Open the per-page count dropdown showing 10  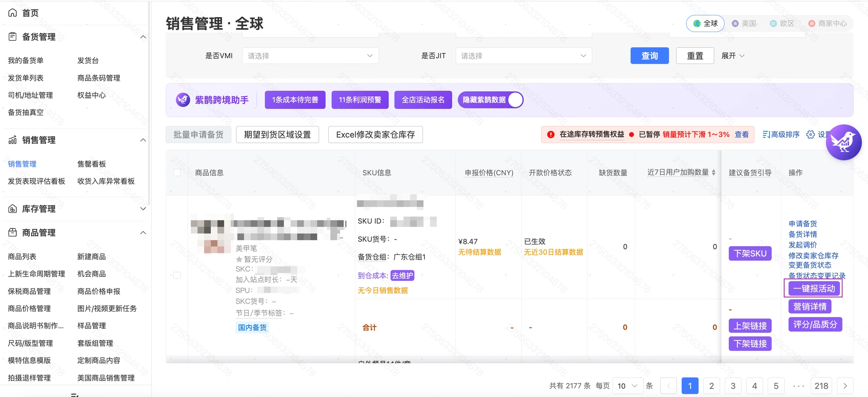pyautogui.click(x=627, y=386)
